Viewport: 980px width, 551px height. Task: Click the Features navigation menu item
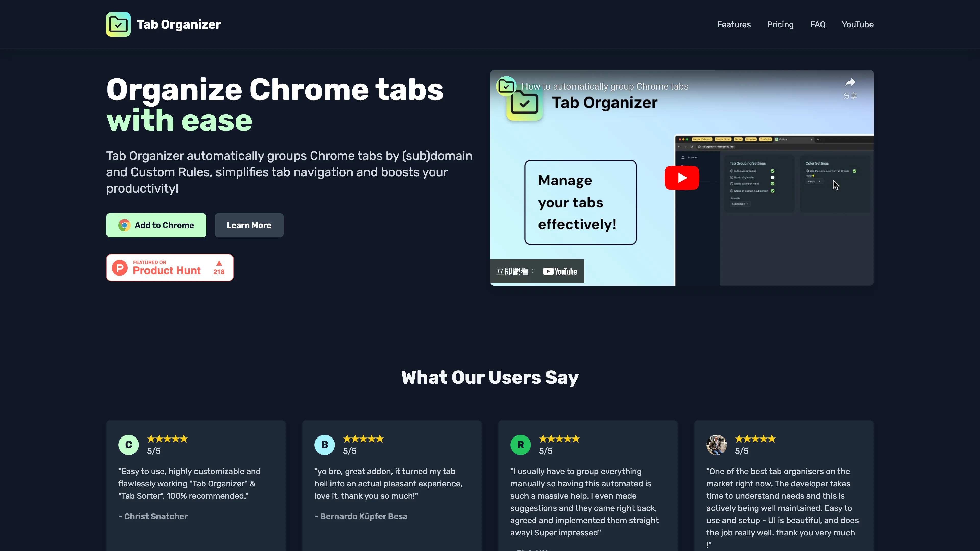734,24
